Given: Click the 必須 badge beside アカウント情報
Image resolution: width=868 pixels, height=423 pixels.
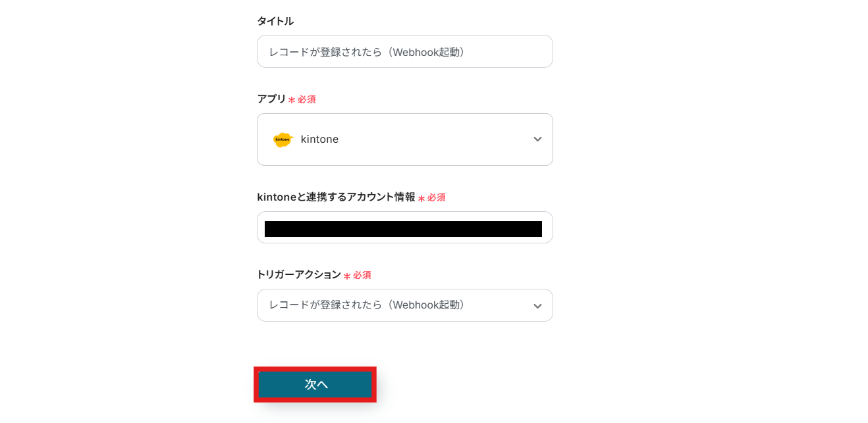Looking at the screenshot, I should tap(437, 197).
